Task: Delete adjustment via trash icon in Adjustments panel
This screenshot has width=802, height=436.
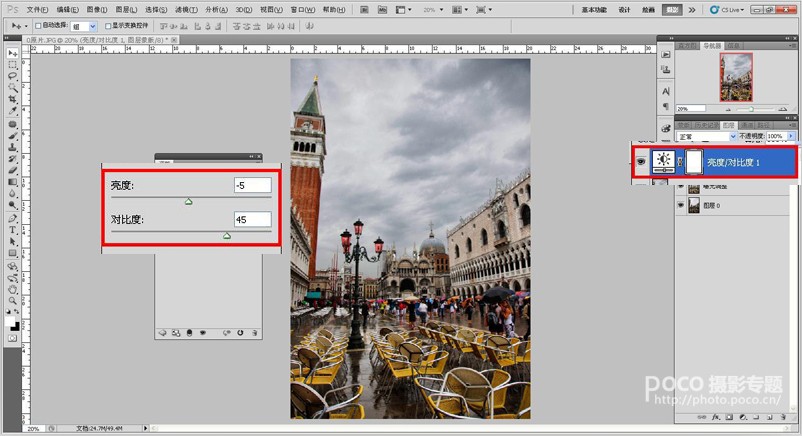Action: (x=254, y=333)
